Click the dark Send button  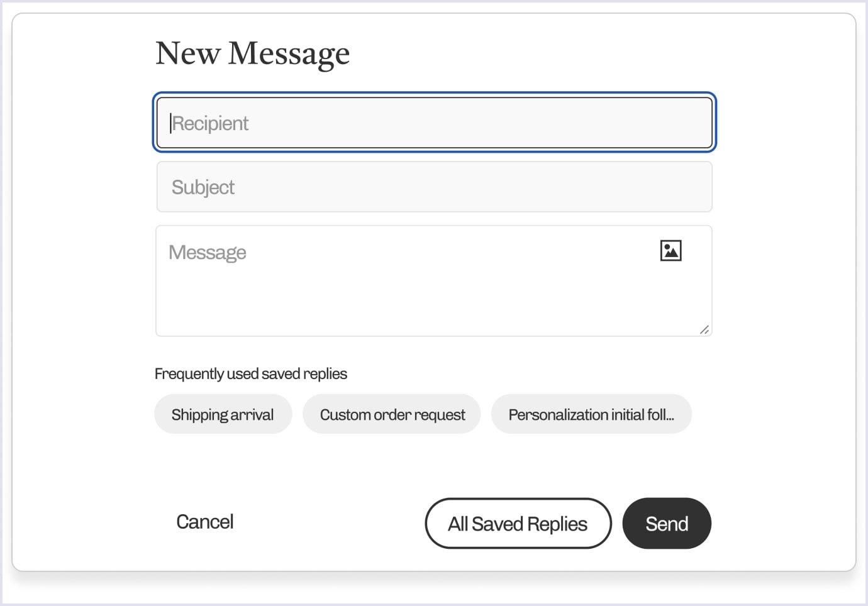pos(667,523)
